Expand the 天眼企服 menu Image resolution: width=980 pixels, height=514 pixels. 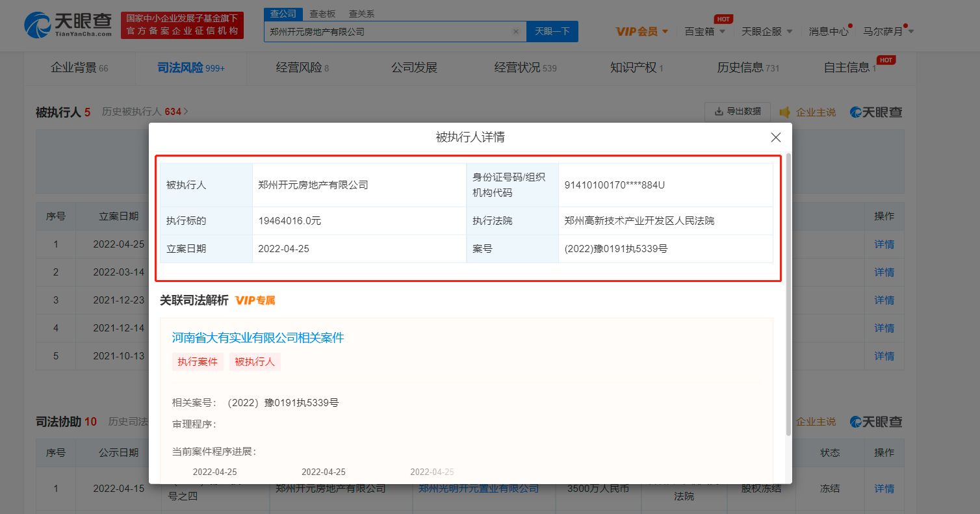click(x=767, y=31)
